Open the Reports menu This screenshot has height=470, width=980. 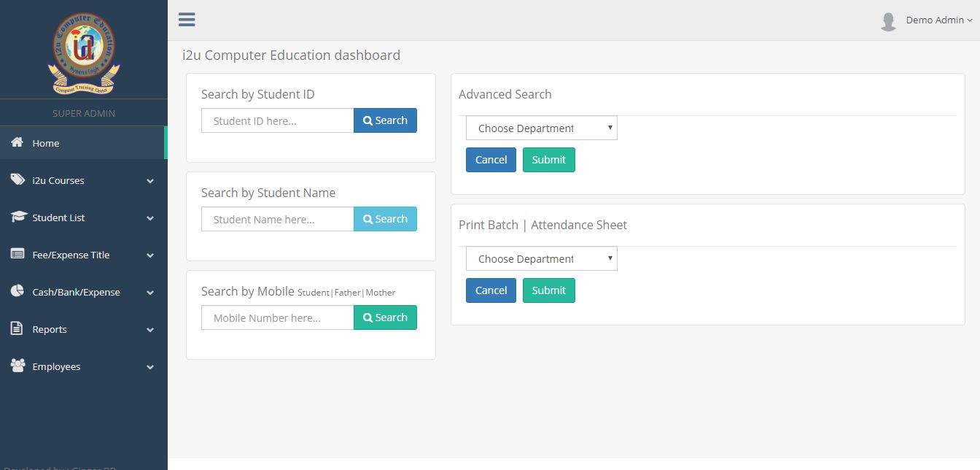pyautogui.click(x=84, y=329)
